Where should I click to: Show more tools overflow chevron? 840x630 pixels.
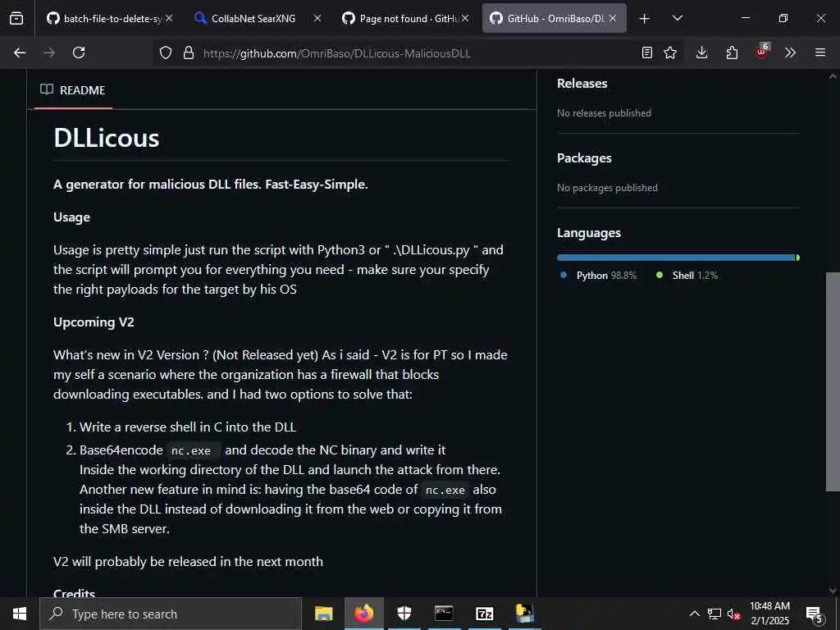[x=790, y=52]
